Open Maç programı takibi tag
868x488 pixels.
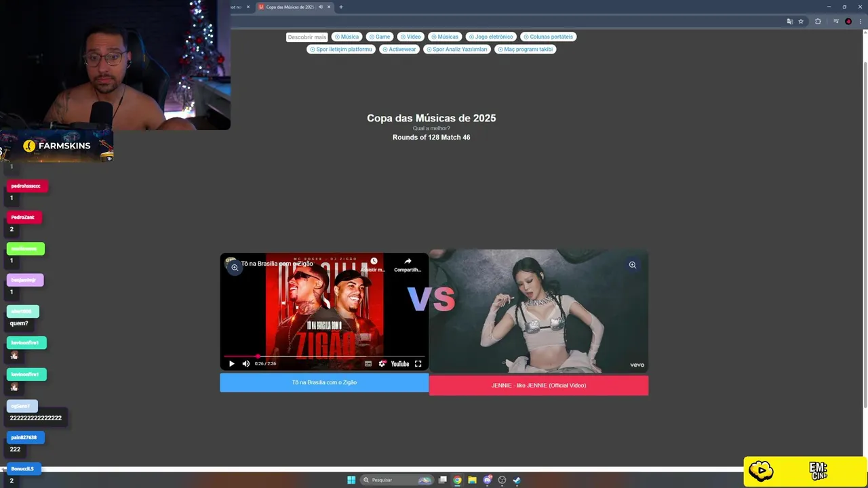point(525,49)
